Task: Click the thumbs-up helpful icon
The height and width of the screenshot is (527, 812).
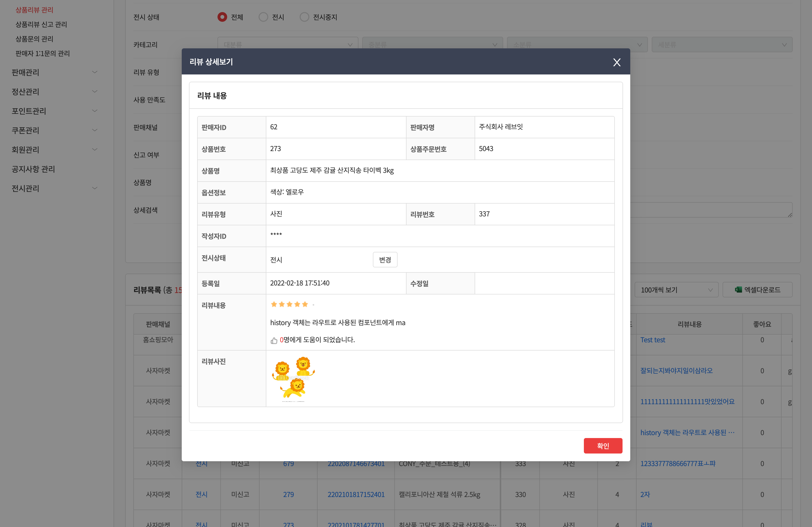Action: 274,340
